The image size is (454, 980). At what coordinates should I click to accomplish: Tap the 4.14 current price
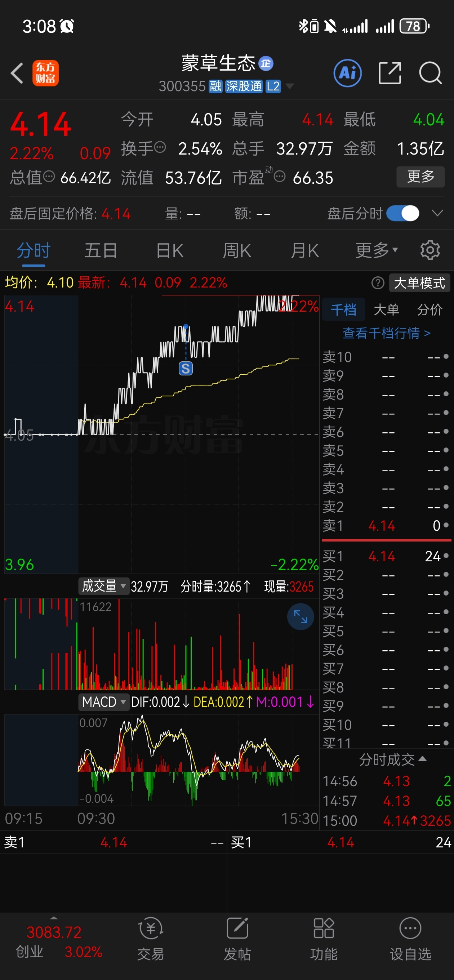click(x=40, y=124)
